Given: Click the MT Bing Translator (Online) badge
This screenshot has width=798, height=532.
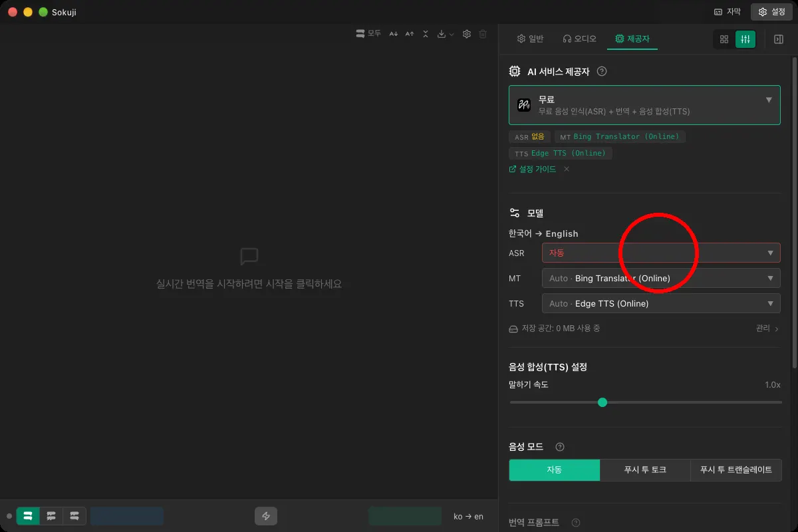Looking at the screenshot, I should coord(620,136).
